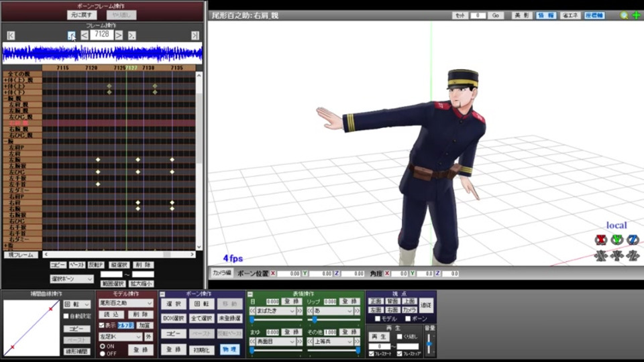
Task: Toggle モデル follow checkbox in 視点
Action: pos(378,319)
